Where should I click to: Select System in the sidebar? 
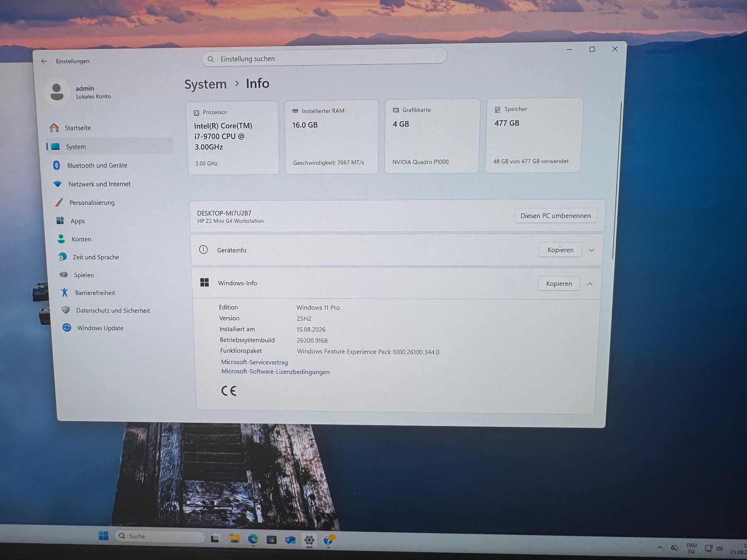coord(109,146)
